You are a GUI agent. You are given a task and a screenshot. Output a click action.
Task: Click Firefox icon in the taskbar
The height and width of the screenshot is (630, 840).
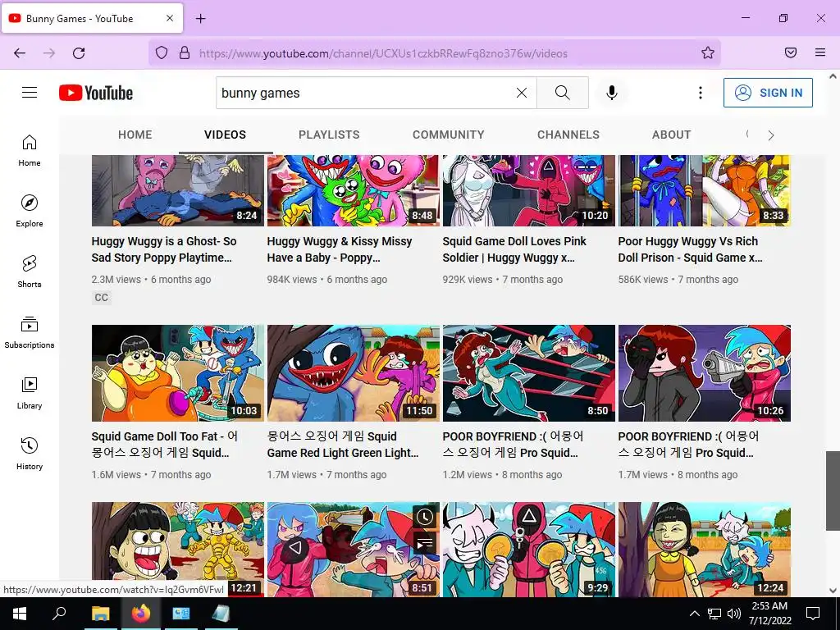140,614
